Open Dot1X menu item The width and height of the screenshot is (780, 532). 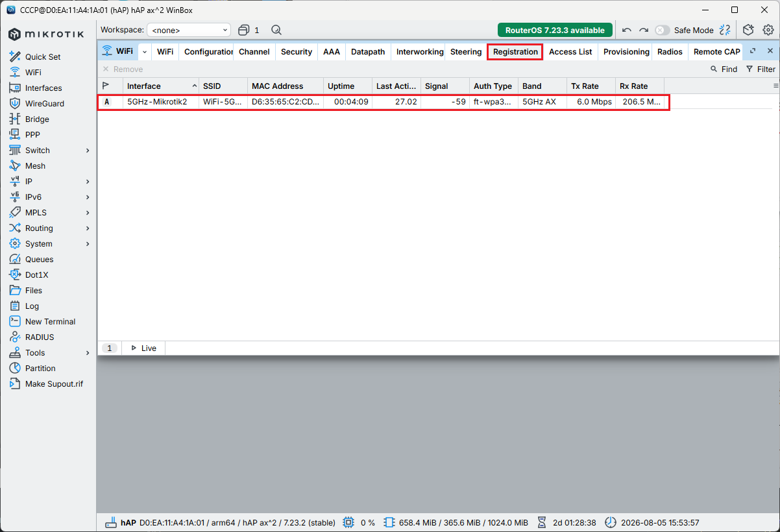pos(36,275)
